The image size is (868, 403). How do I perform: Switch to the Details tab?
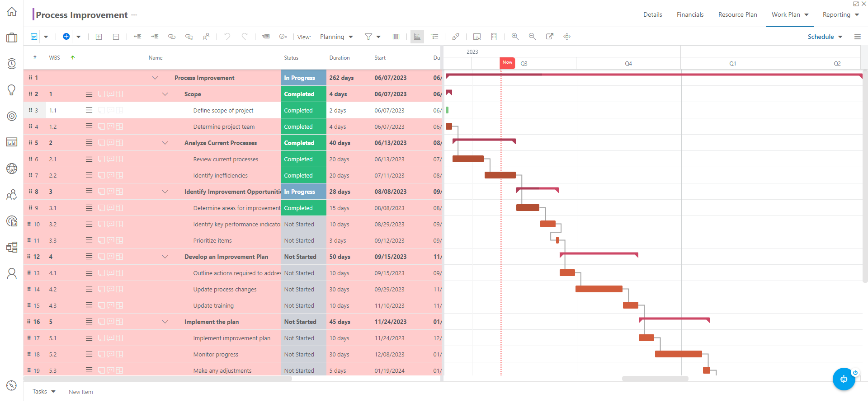652,14
